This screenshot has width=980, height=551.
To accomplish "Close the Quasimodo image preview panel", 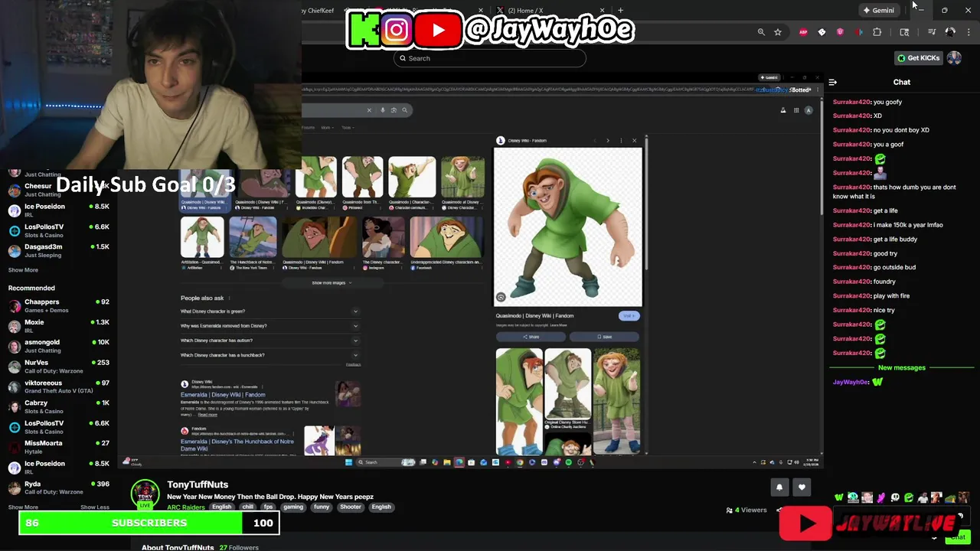I will coord(634,141).
